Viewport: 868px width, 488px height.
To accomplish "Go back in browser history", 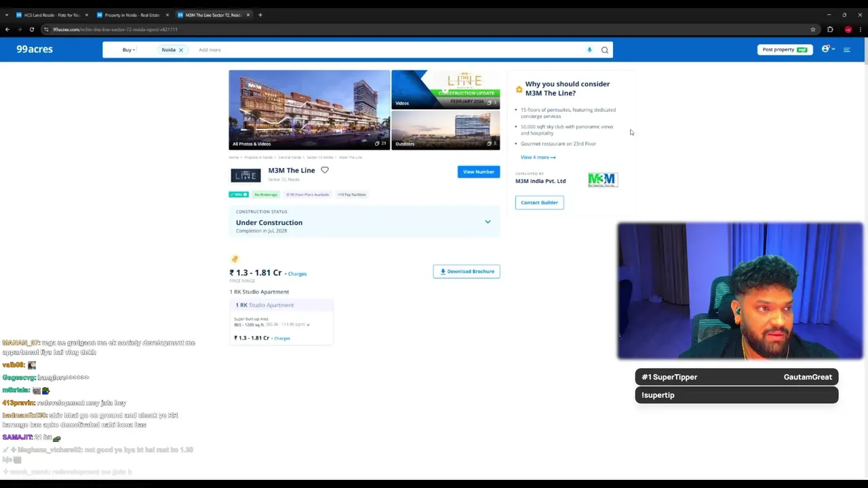I will click(x=7, y=29).
